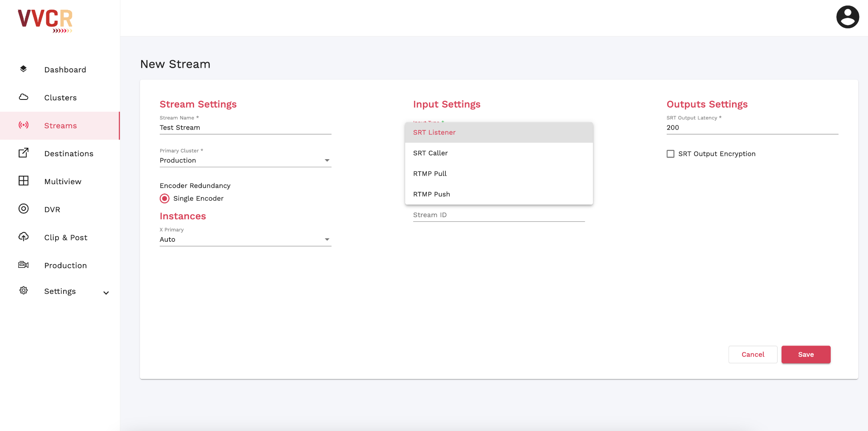Click the Clusters cloud icon
The image size is (868, 431).
pos(23,97)
